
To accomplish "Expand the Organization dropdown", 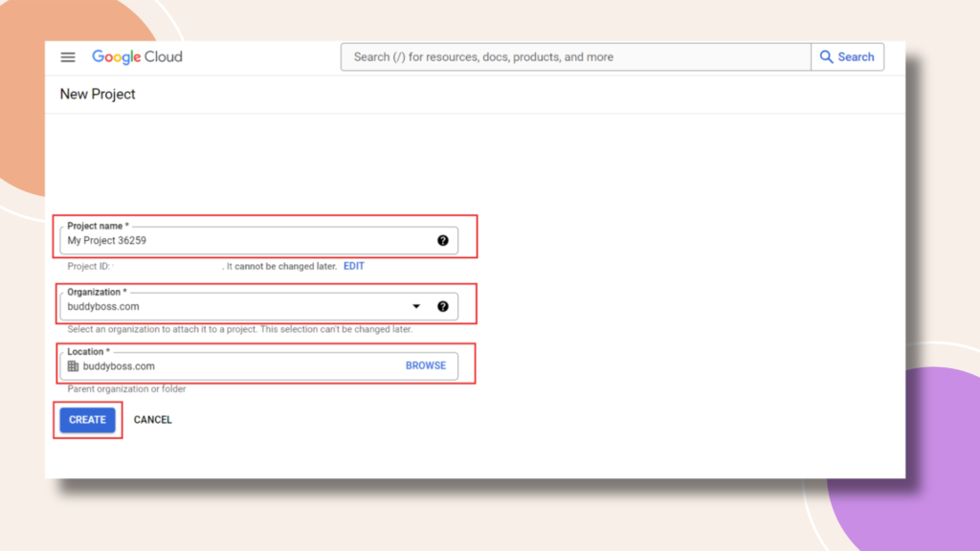I will pos(416,307).
